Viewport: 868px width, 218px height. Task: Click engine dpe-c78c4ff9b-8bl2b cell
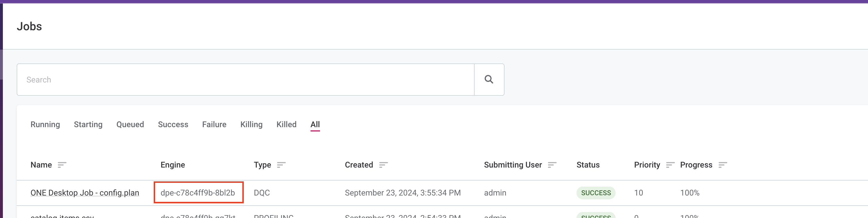click(198, 193)
